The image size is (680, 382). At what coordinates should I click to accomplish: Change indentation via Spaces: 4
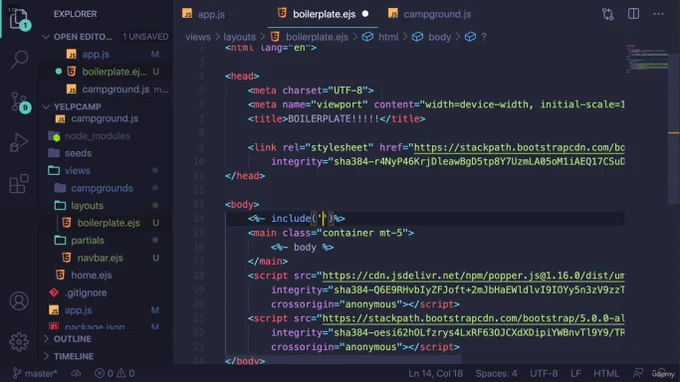click(496, 373)
